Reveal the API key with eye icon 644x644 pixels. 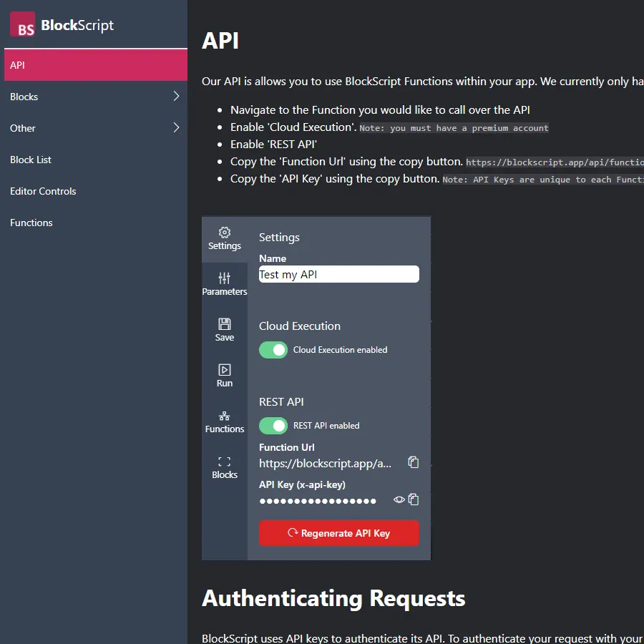click(x=399, y=500)
